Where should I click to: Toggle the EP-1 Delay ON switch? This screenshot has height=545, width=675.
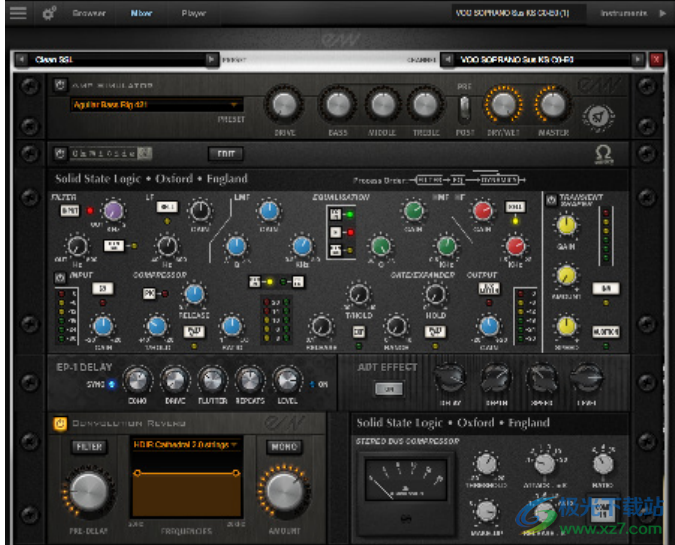[x=313, y=384]
